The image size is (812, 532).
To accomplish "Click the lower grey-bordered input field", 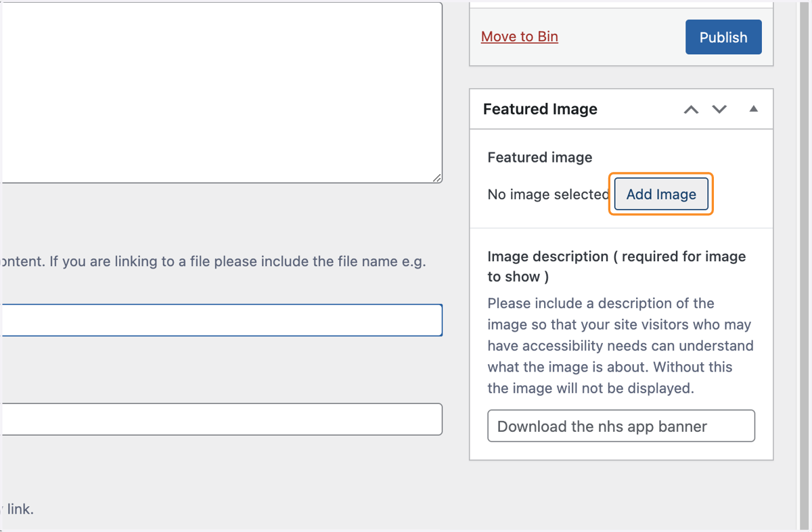I will [221, 420].
